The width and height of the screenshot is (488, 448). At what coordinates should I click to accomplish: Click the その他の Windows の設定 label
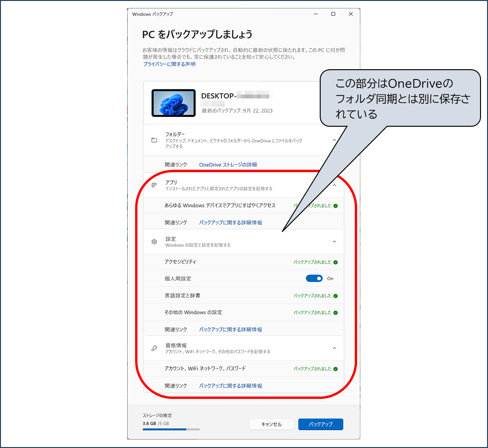(193, 312)
